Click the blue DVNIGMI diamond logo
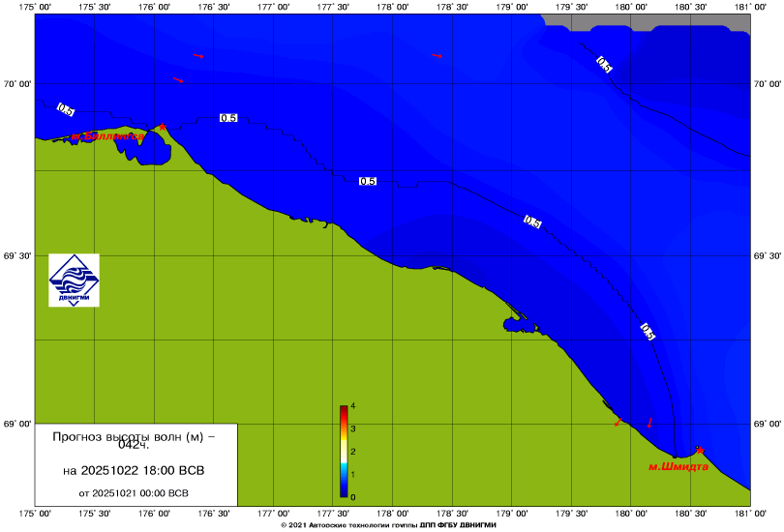Screen dimensions: 784x532 click(x=75, y=280)
